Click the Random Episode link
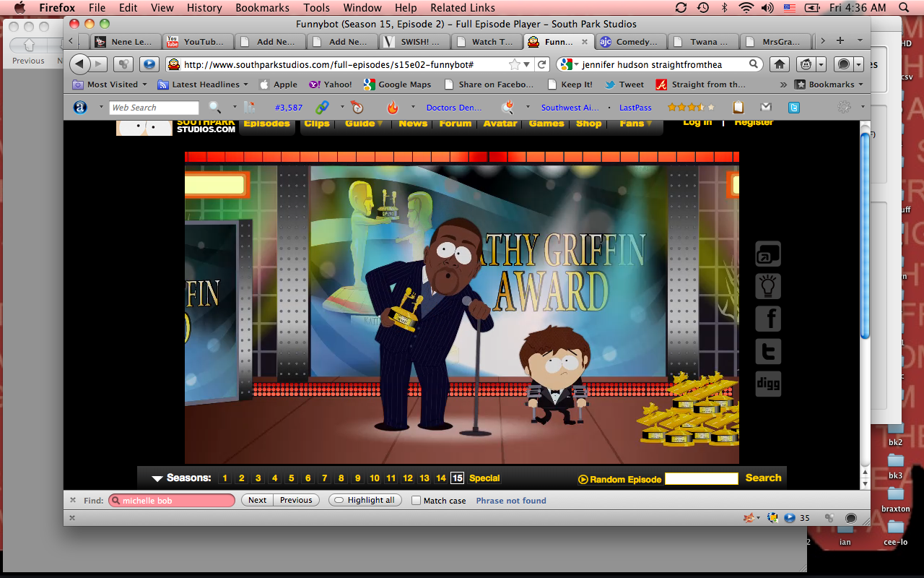This screenshot has width=924, height=578. pos(619,479)
